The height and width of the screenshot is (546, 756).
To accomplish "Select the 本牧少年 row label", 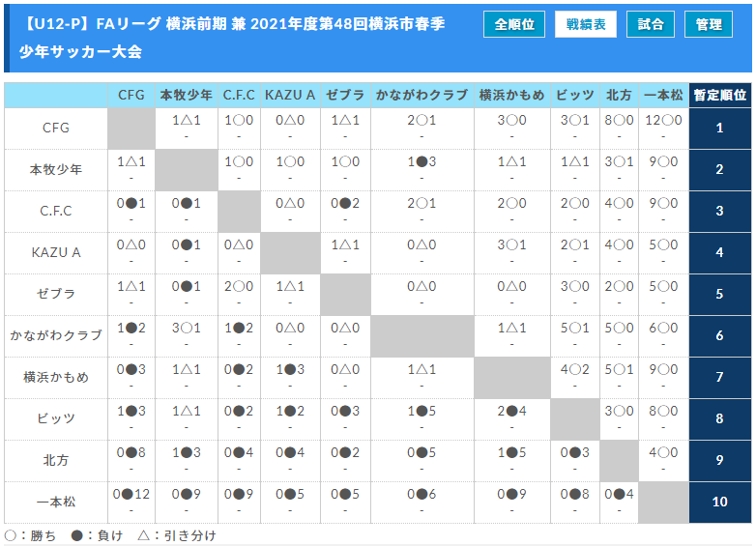I will click(56, 170).
